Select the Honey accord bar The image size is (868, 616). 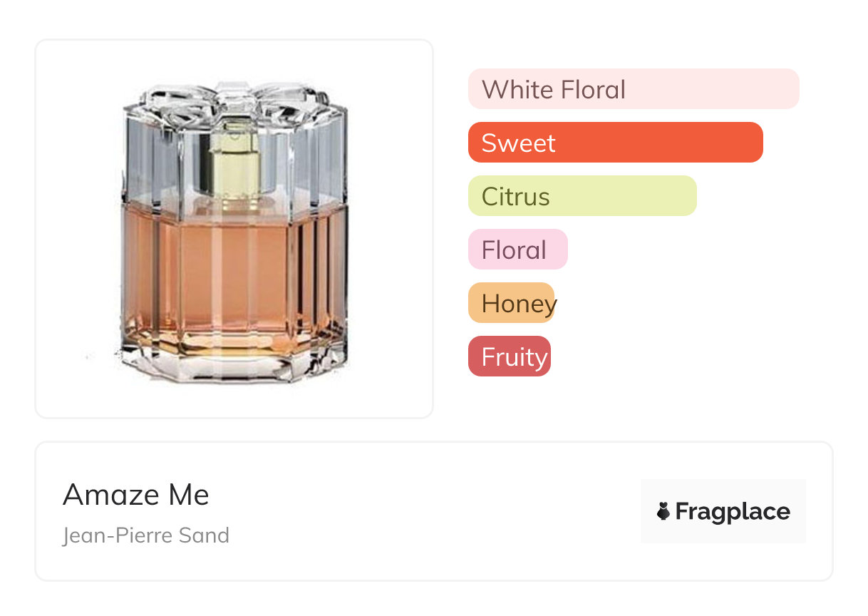[x=511, y=303]
